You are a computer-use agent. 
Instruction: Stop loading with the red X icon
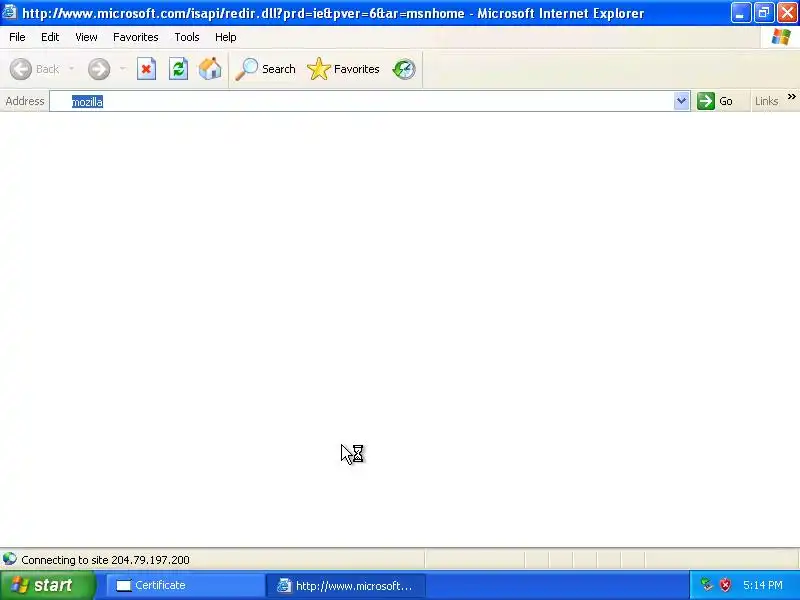click(146, 69)
